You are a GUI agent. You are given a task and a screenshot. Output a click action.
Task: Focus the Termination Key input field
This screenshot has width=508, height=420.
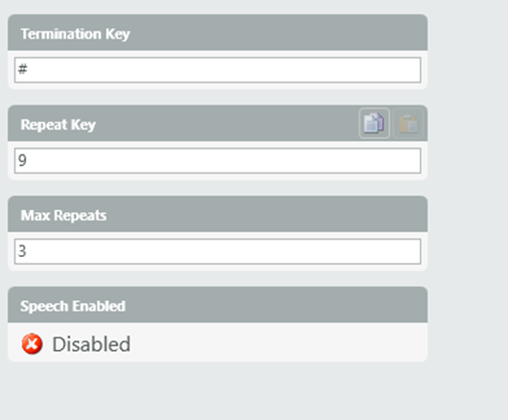[218, 70]
